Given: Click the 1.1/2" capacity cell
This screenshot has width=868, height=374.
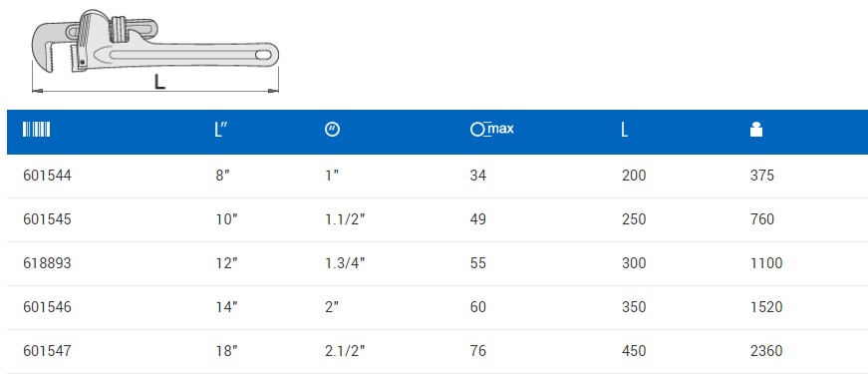Looking at the screenshot, I should pyautogui.click(x=345, y=219).
